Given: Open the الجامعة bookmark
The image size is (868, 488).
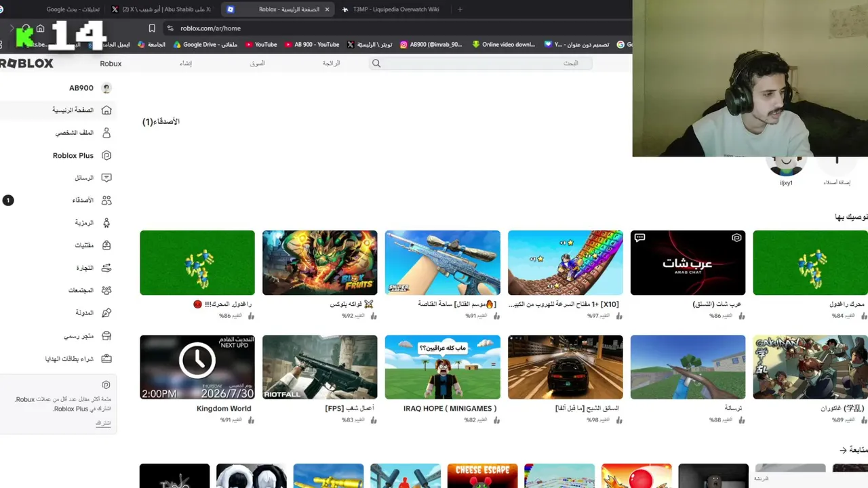Looking at the screenshot, I should click(151, 45).
